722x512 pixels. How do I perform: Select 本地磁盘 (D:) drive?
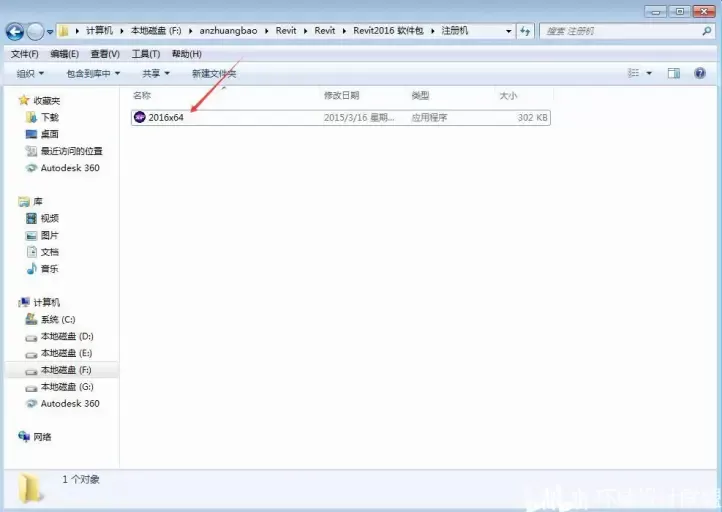[x=66, y=336]
